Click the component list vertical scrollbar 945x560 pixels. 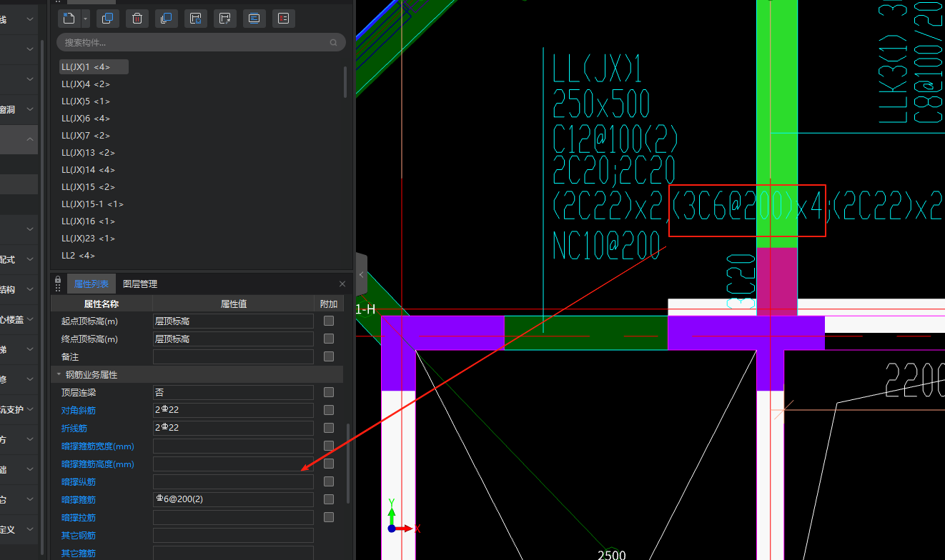[x=346, y=82]
